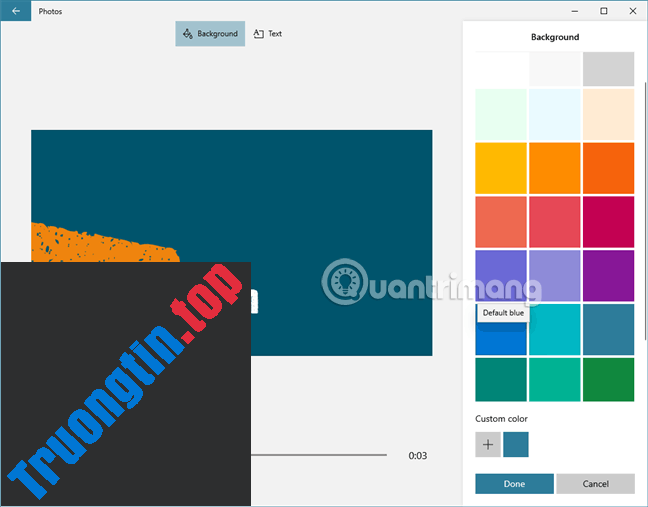Go back using the arrow button

click(x=15, y=11)
